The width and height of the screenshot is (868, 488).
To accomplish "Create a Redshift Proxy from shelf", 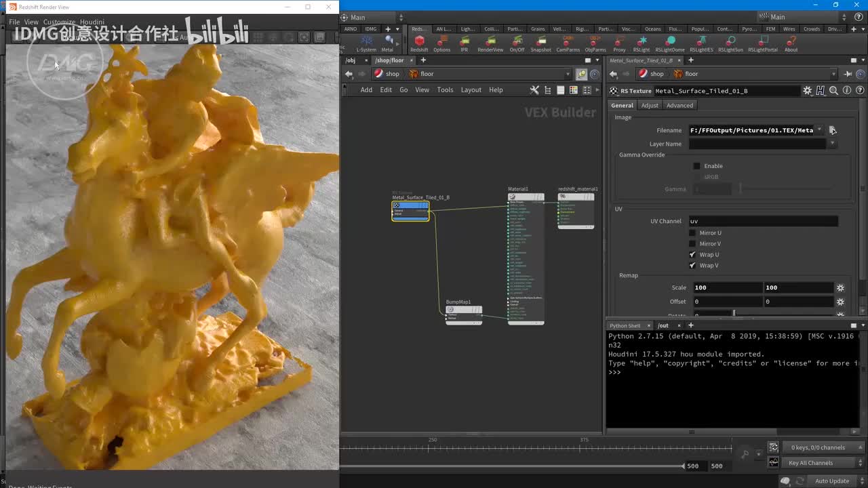I will click(x=619, y=44).
